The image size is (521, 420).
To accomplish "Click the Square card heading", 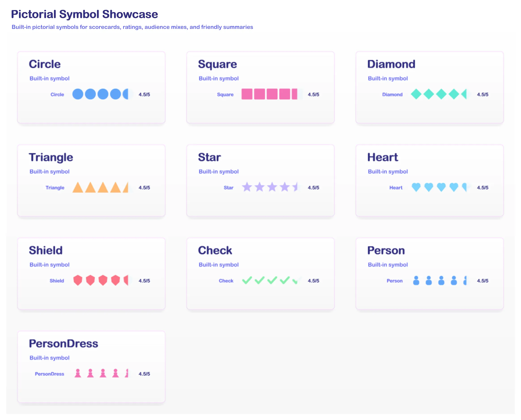I will click(x=218, y=65).
